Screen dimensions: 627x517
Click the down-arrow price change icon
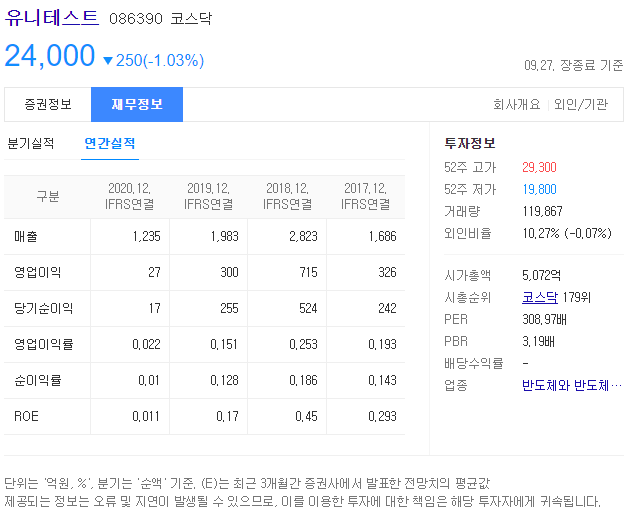[108, 60]
